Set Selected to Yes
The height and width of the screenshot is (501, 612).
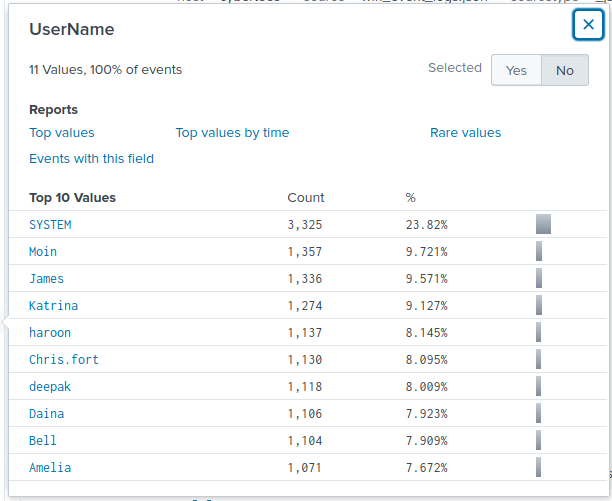[x=516, y=70]
